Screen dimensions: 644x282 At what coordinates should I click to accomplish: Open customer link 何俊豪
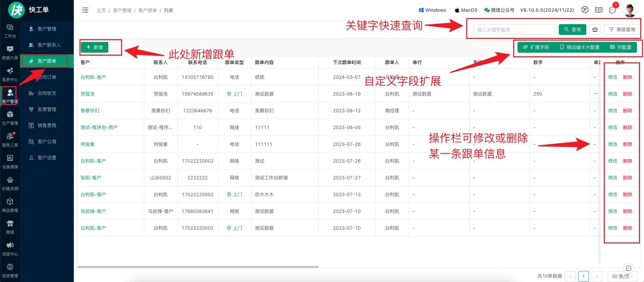click(88, 144)
